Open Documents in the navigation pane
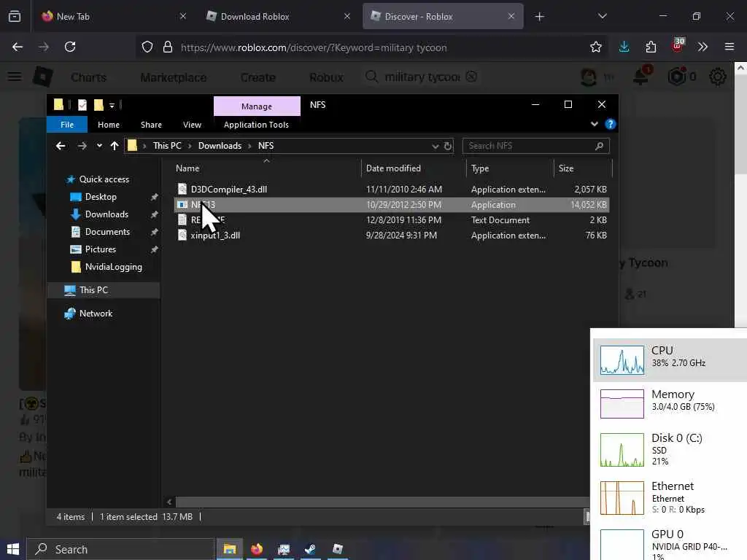The width and height of the screenshot is (747, 560). pos(107,231)
